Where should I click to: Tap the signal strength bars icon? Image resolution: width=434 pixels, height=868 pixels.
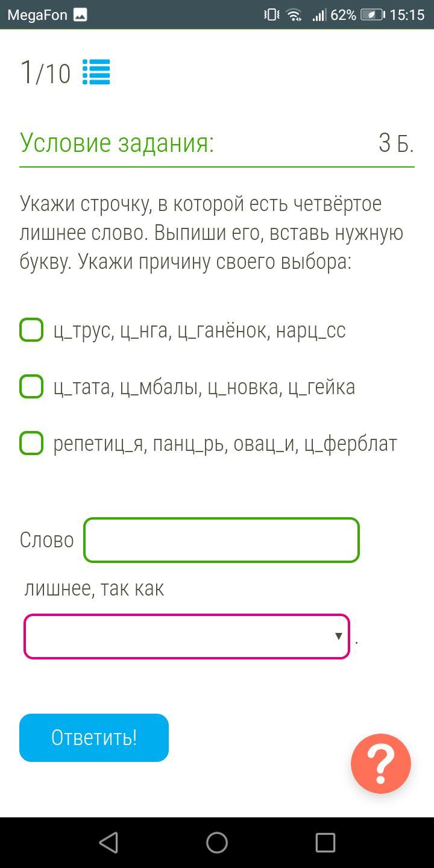click(319, 15)
